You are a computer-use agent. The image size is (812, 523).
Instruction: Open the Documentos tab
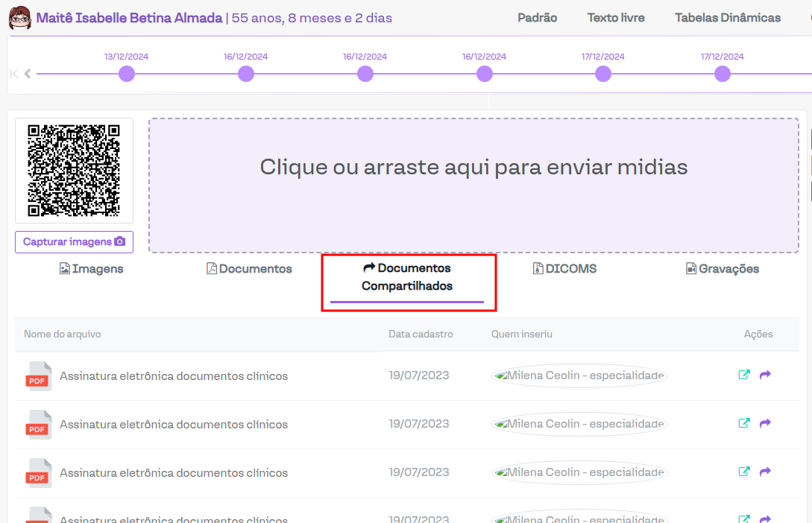(249, 269)
